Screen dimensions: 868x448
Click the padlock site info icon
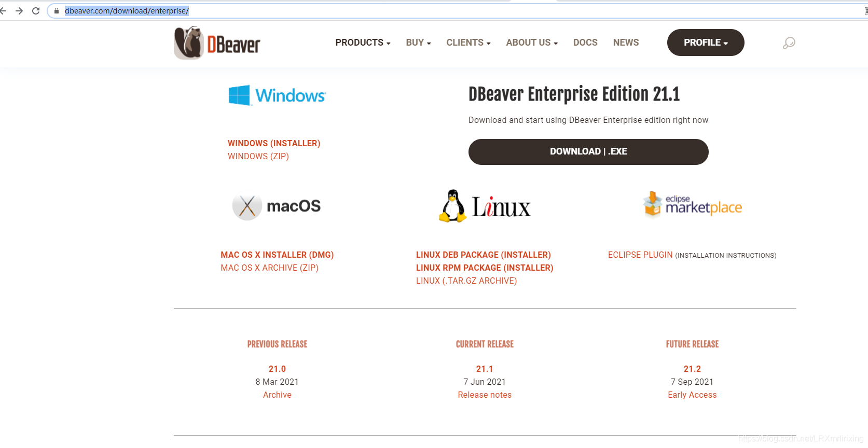[57, 11]
